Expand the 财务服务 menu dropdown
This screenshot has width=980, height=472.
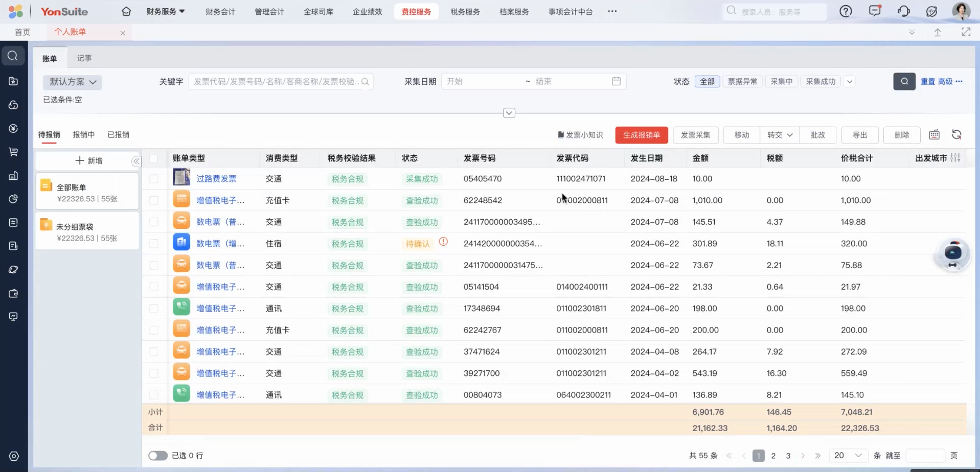click(x=166, y=11)
